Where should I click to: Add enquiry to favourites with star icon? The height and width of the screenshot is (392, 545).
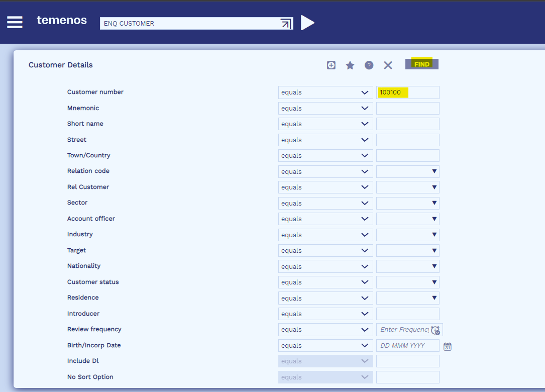[350, 65]
